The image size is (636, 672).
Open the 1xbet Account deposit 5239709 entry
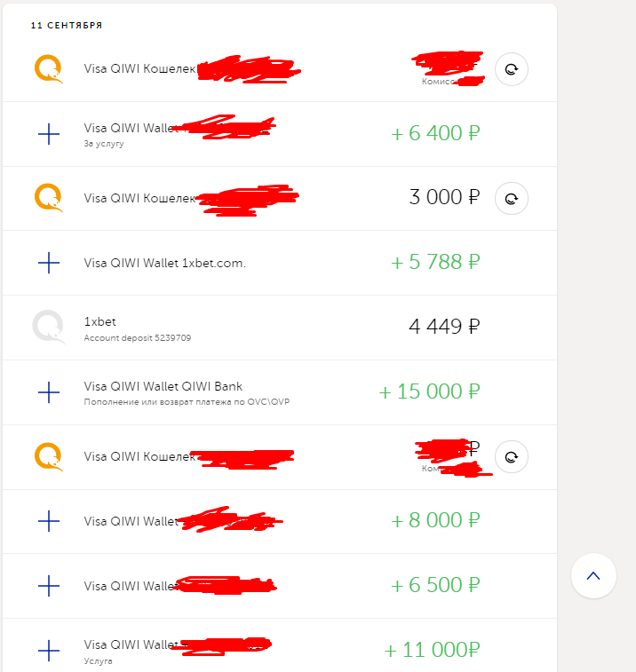pos(137,328)
